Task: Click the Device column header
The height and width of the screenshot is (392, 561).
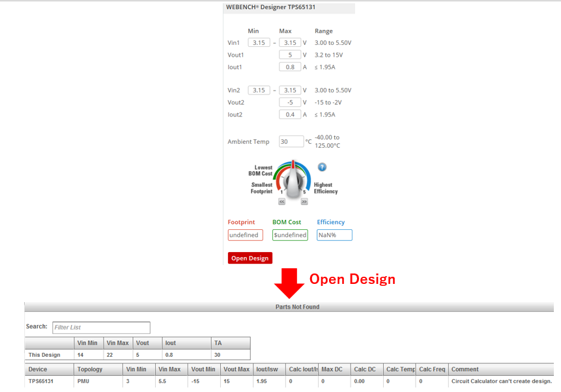Action: point(50,369)
